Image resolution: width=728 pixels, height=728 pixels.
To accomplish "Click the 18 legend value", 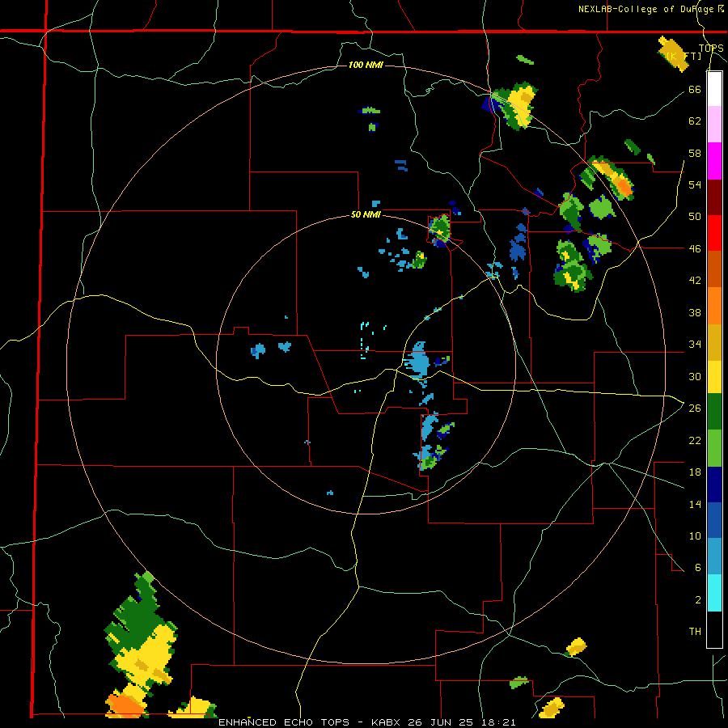I will click(x=695, y=472).
